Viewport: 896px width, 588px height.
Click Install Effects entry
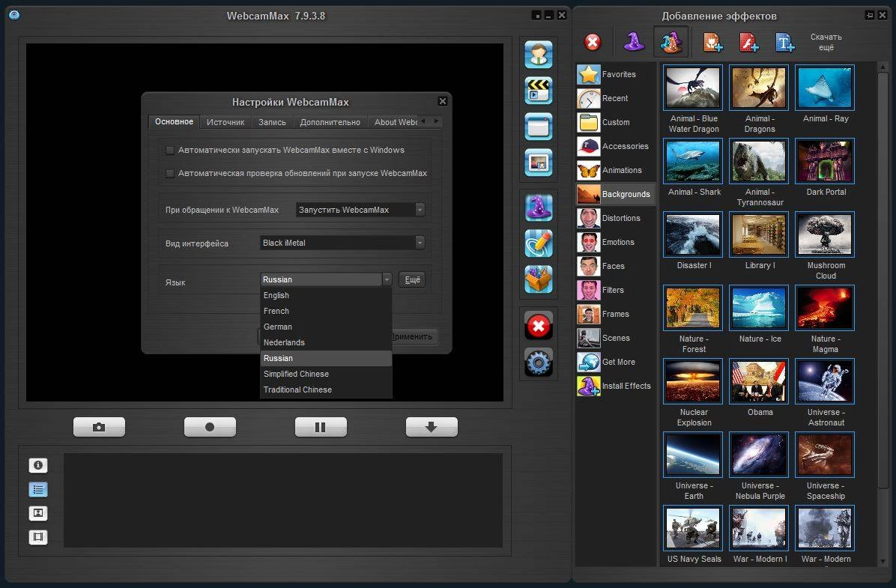[x=616, y=387]
